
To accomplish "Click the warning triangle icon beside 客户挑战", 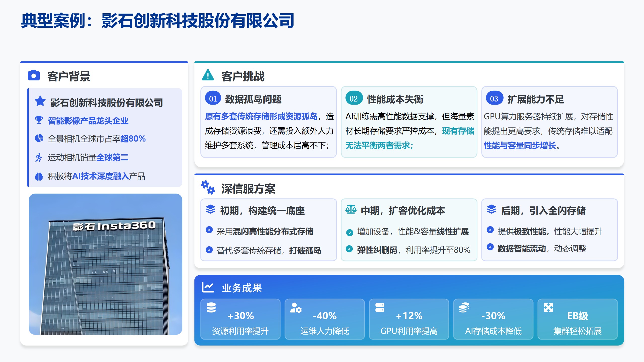I will point(208,75).
